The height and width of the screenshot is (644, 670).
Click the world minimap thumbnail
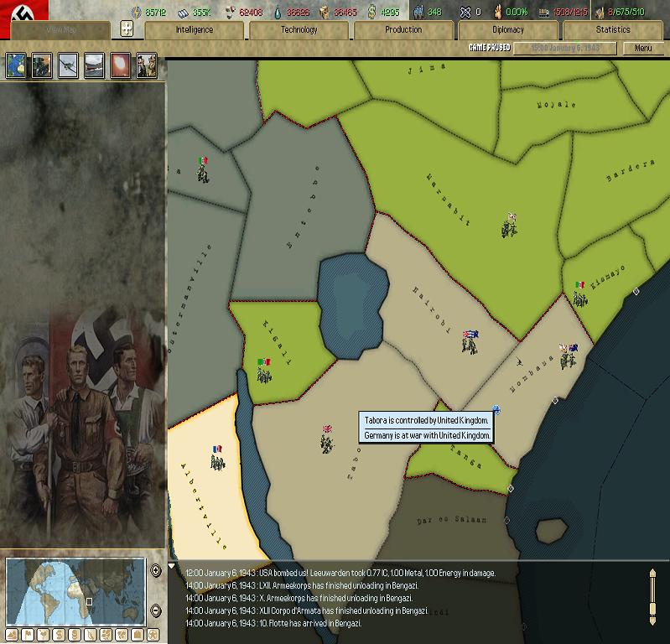click(x=75, y=590)
